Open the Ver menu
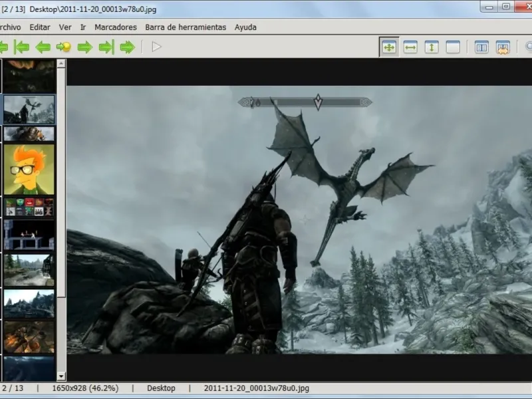Image resolution: width=532 pixels, height=399 pixels. click(x=65, y=27)
